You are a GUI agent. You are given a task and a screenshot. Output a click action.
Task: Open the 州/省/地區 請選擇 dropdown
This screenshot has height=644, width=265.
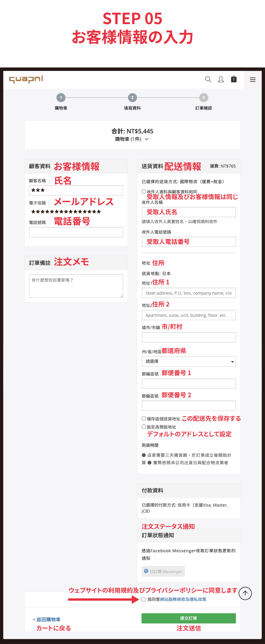point(189,361)
